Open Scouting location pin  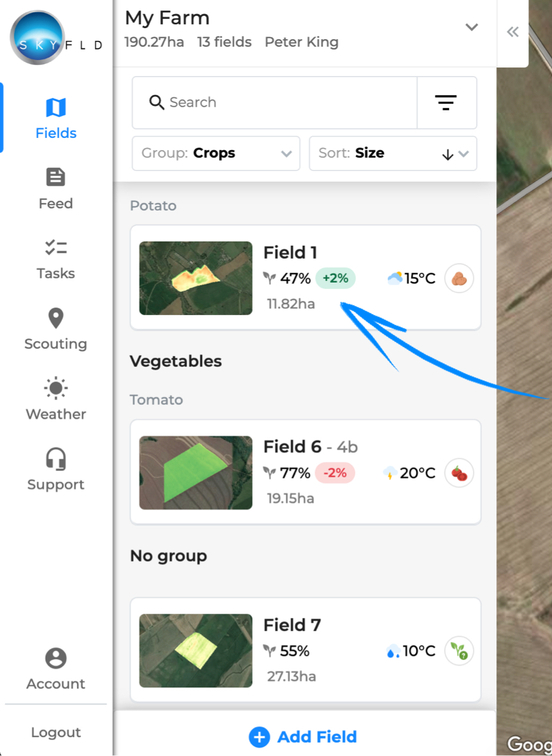coord(56,329)
